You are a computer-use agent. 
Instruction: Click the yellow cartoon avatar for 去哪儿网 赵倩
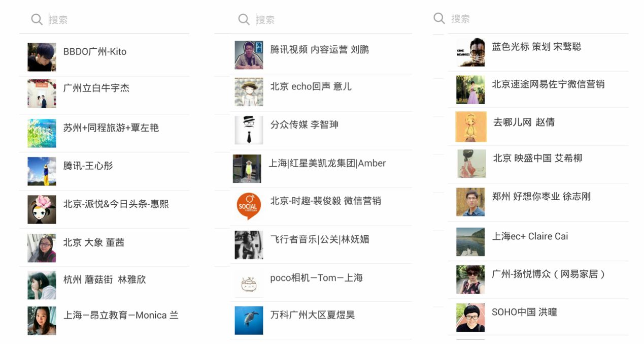tap(471, 127)
